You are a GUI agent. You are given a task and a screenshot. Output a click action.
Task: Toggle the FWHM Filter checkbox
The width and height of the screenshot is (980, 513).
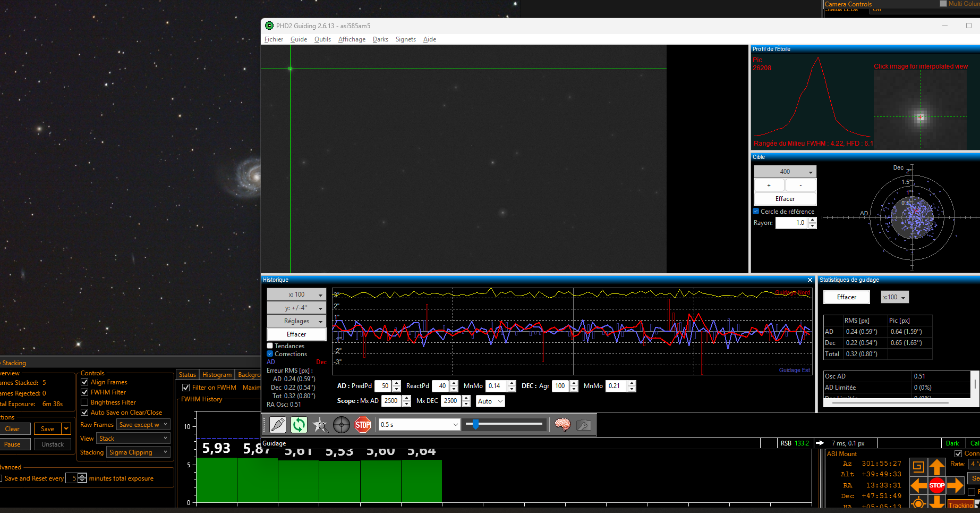[84, 392]
